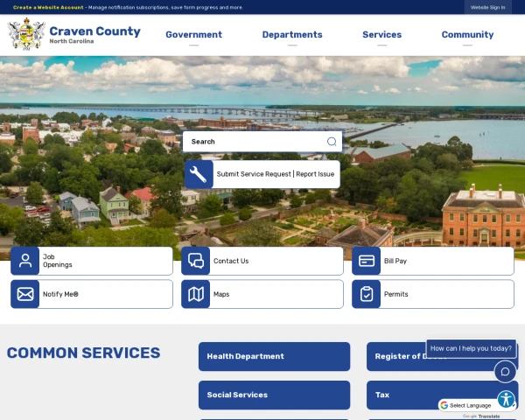Image resolution: width=525 pixels, height=420 pixels.
Task: Click the search magnifier icon
Action: [332, 142]
